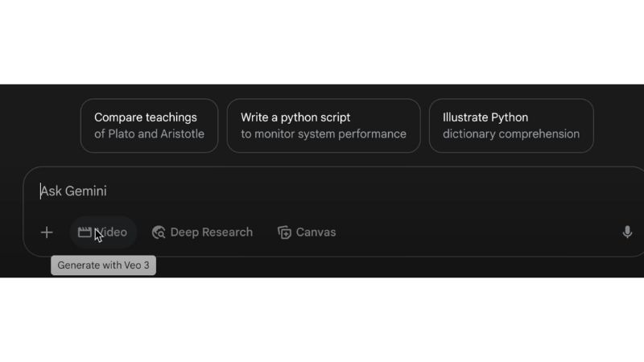Enable the Deep Research tool
The width and height of the screenshot is (644, 362).
pos(202,232)
